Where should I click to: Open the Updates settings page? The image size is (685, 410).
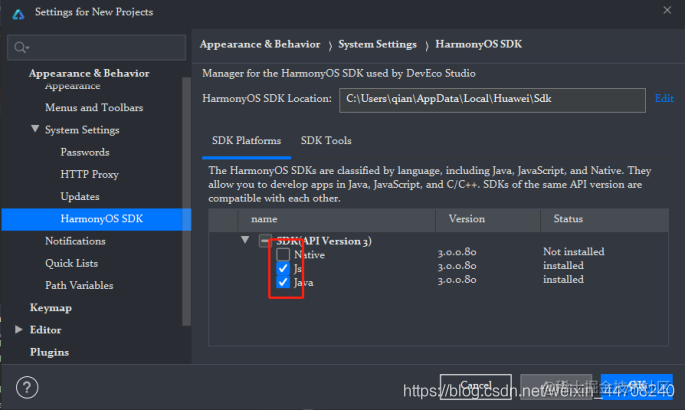pos(80,196)
